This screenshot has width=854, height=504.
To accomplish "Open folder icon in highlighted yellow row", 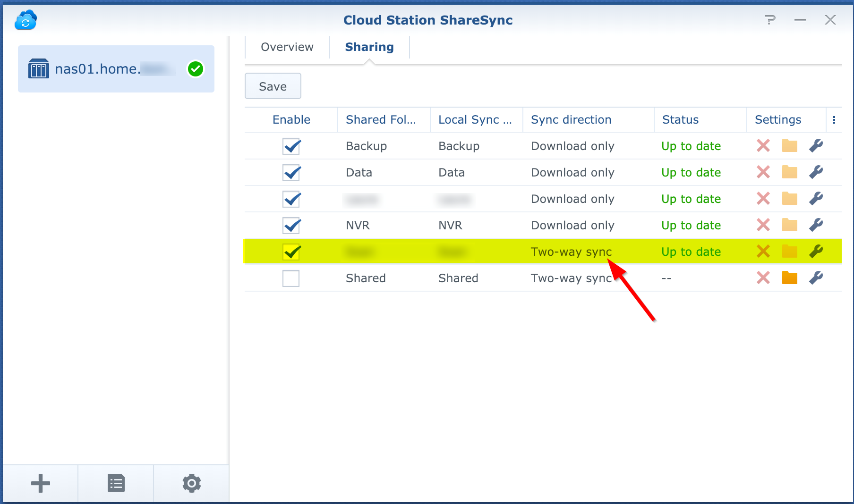I will click(x=790, y=252).
